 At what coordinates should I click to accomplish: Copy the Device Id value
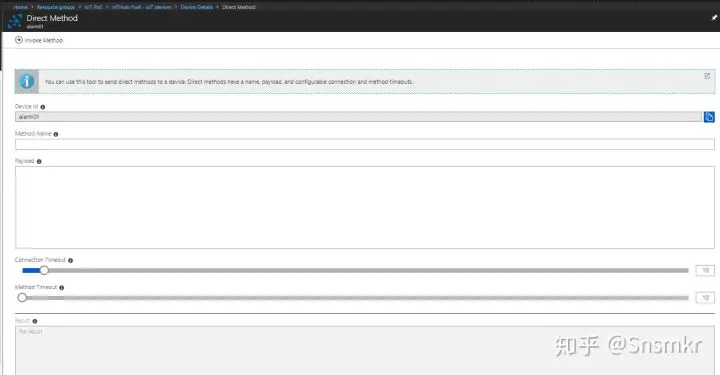click(x=709, y=117)
